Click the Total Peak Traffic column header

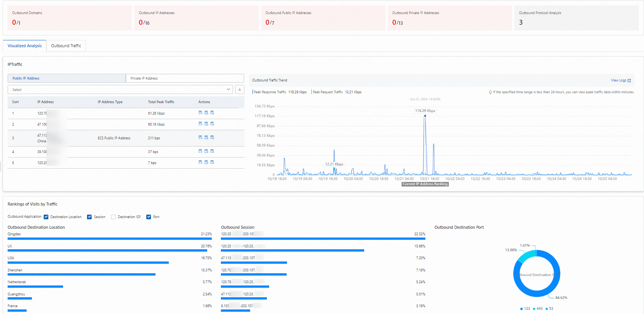[x=161, y=102]
